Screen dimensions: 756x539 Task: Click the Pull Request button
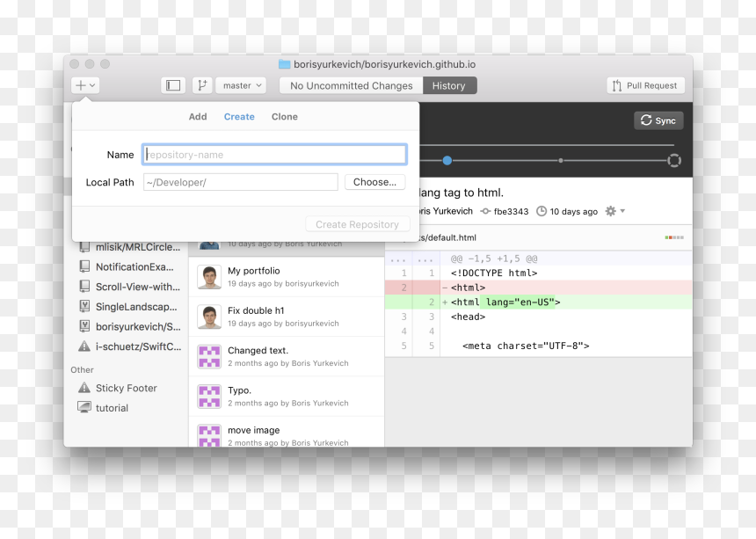(x=645, y=85)
